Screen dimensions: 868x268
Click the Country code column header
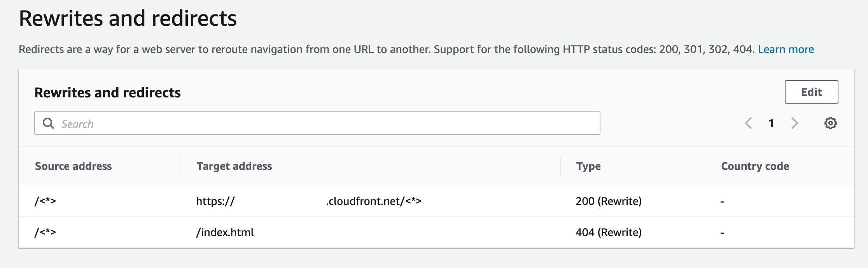click(755, 166)
